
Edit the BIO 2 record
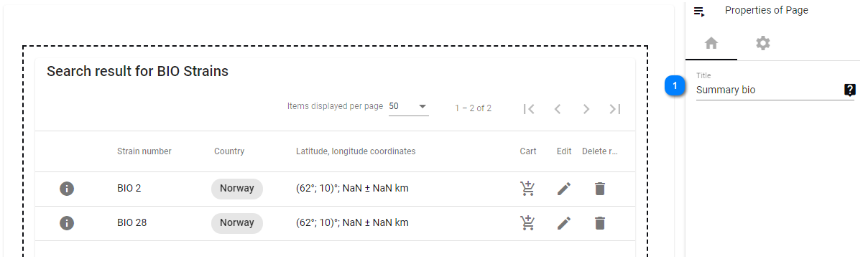coord(564,189)
